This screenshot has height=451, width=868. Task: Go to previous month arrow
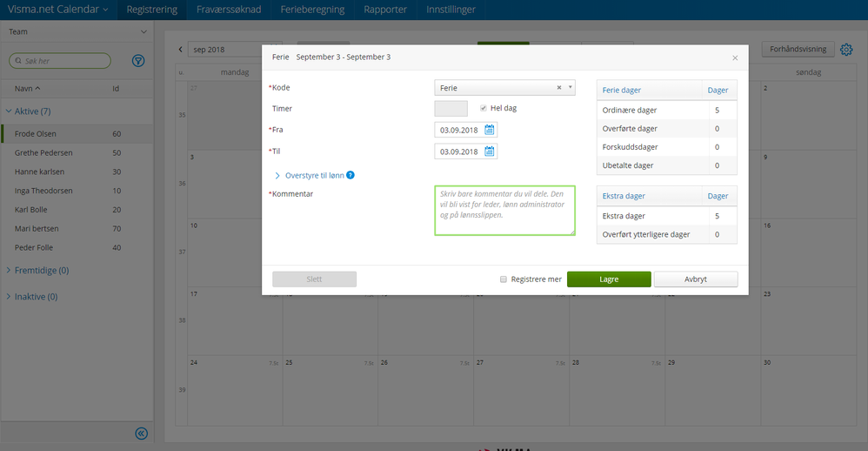pyautogui.click(x=180, y=50)
